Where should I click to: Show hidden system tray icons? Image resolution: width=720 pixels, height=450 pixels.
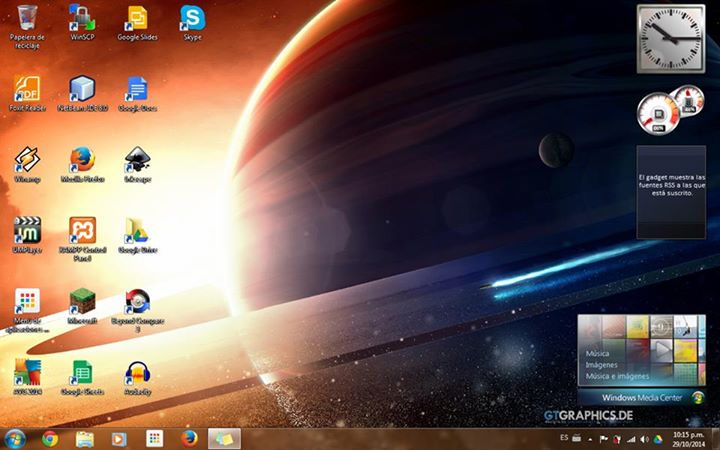click(590, 439)
